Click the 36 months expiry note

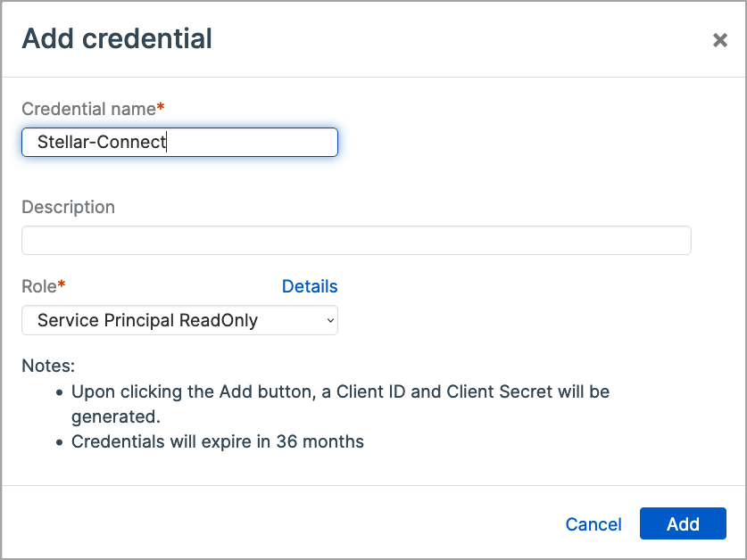pyautogui.click(x=218, y=441)
